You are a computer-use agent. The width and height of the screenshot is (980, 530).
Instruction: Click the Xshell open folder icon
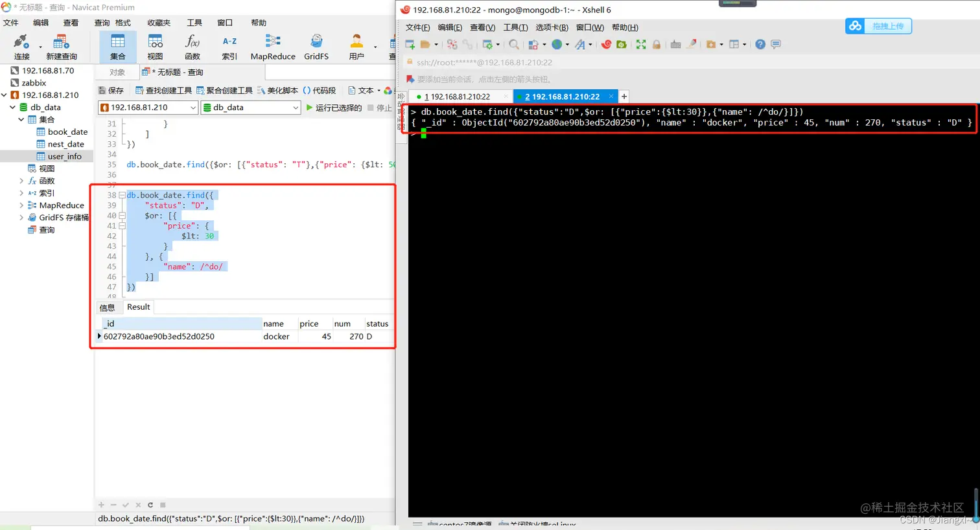[425, 45]
